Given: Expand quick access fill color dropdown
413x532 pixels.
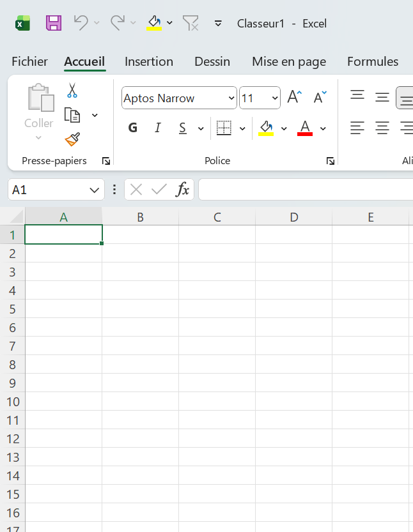Looking at the screenshot, I should pos(169,23).
